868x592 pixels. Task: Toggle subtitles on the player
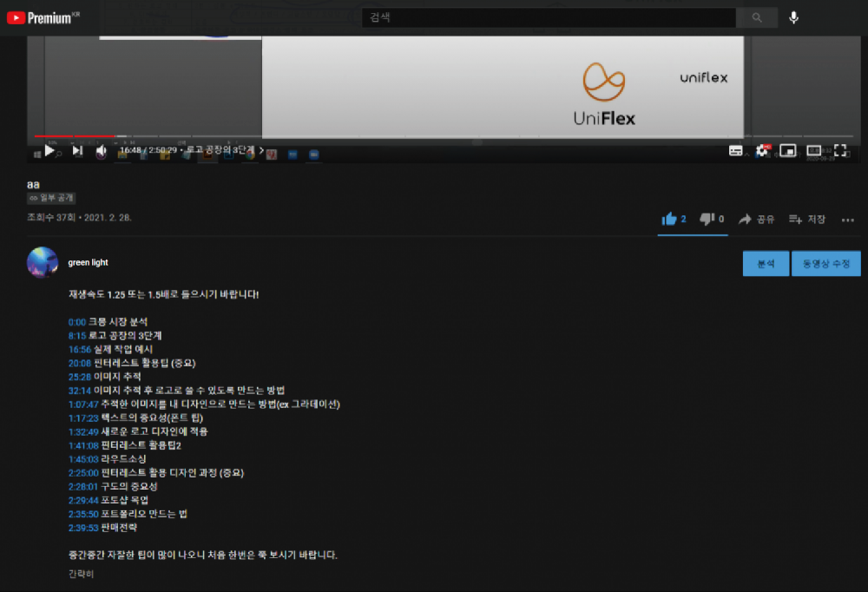(735, 151)
